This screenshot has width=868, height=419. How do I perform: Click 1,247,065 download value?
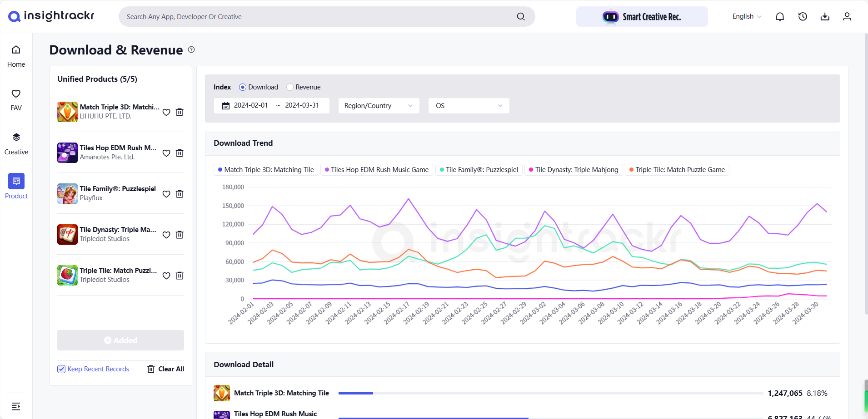pos(785,393)
